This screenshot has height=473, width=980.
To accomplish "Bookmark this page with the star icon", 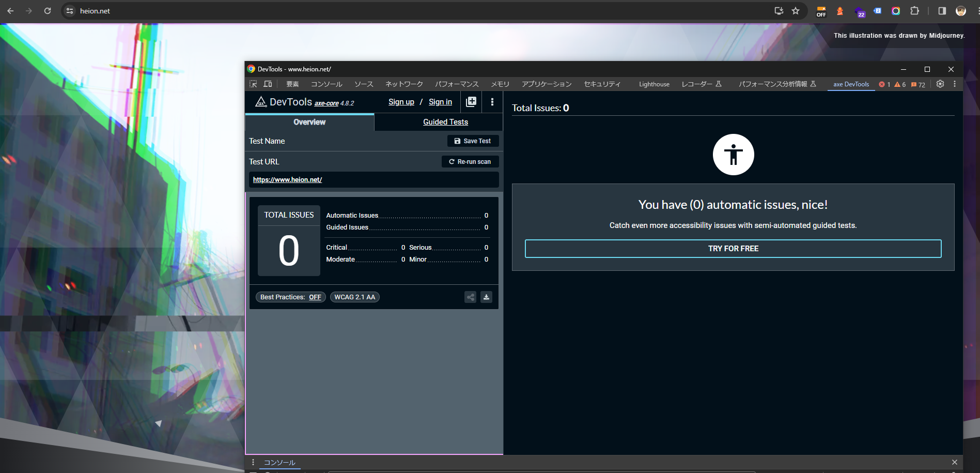I will tap(796, 11).
